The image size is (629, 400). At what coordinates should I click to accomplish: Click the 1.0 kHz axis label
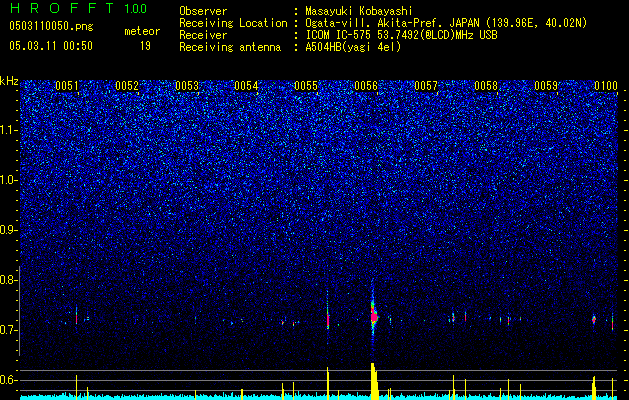pos(8,180)
